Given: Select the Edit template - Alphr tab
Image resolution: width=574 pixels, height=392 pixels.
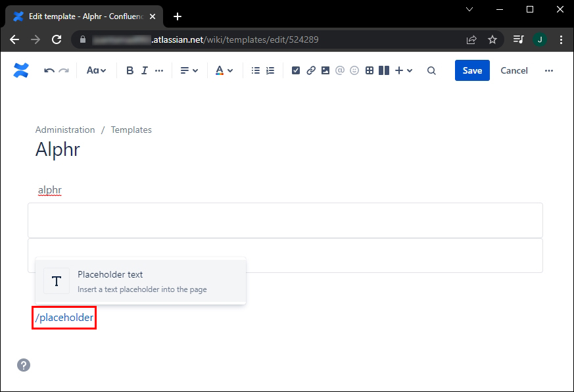Looking at the screenshot, I should [x=84, y=16].
